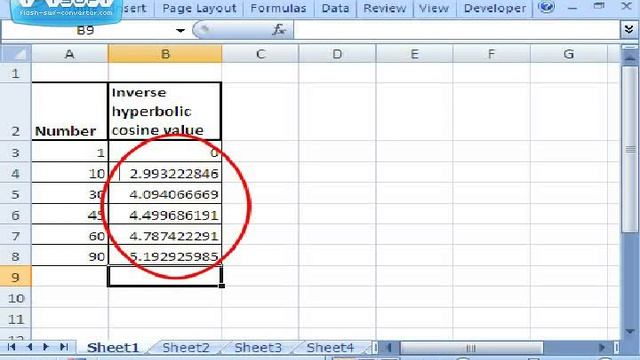This screenshot has width=640, height=360.
Task: Switch to the Sheet1 tab
Action: click(113, 347)
